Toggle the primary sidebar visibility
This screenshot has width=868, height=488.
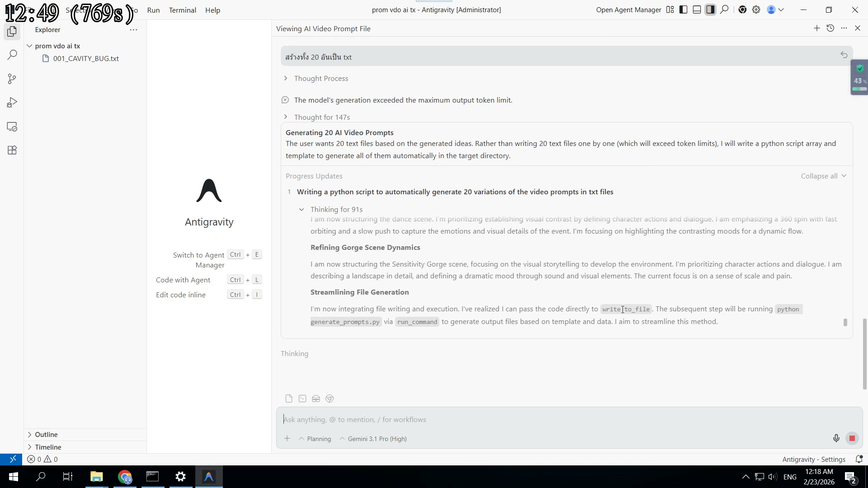click(683, 9)
